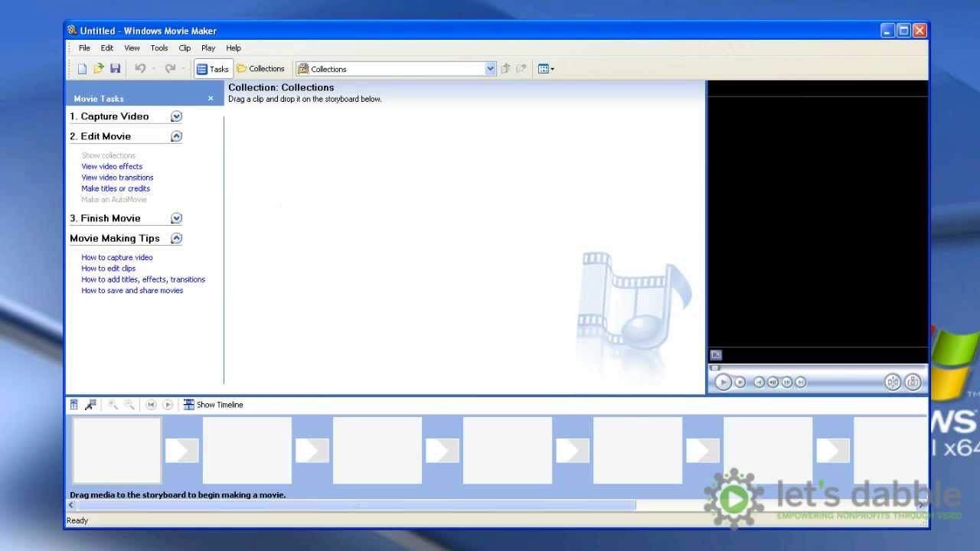The image size is (980, 551).
Task: Collapse the Movie Making Tips section
Action: 176,238
